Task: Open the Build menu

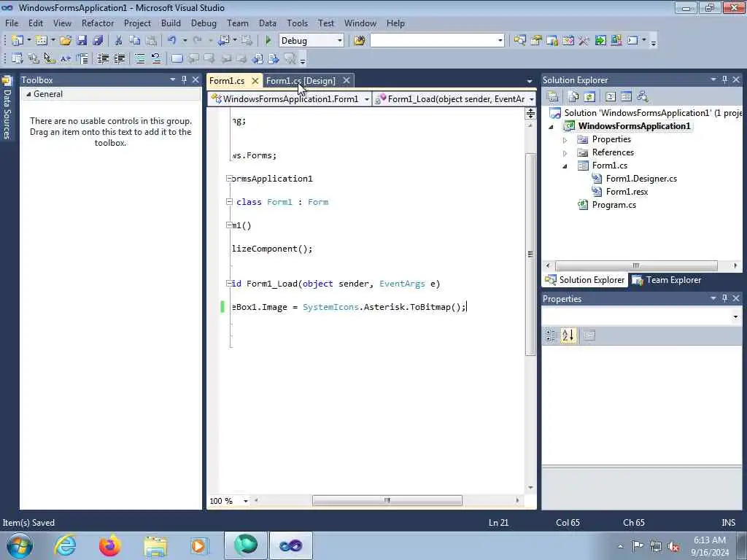Action: 171,23
